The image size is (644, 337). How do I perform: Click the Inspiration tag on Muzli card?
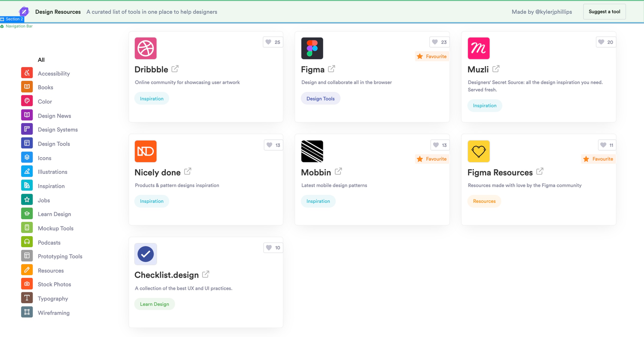pyautogui.click(x=485, y=106)
